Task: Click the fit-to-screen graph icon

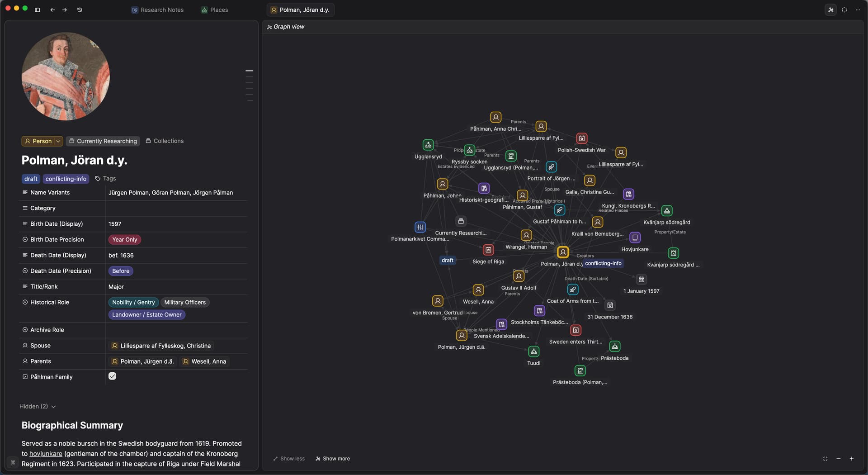Action: pyautogui.click(x=825, y=459)
